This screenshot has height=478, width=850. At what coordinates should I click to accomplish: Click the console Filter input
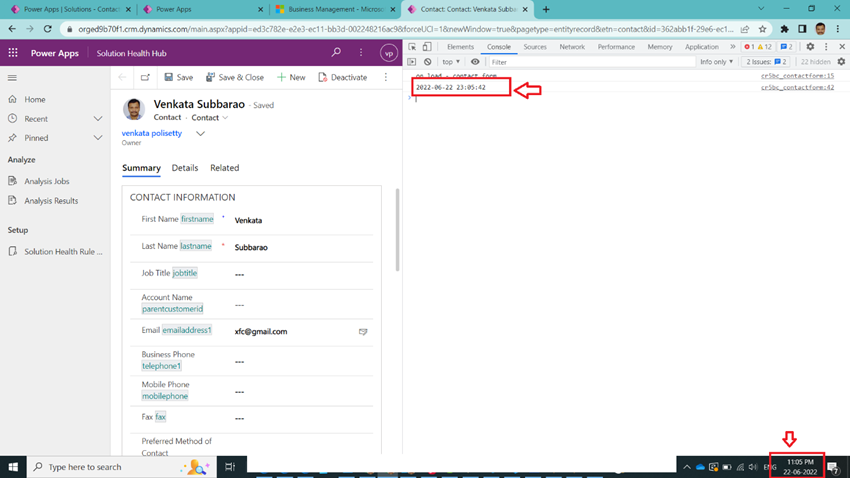coord(591,62)
